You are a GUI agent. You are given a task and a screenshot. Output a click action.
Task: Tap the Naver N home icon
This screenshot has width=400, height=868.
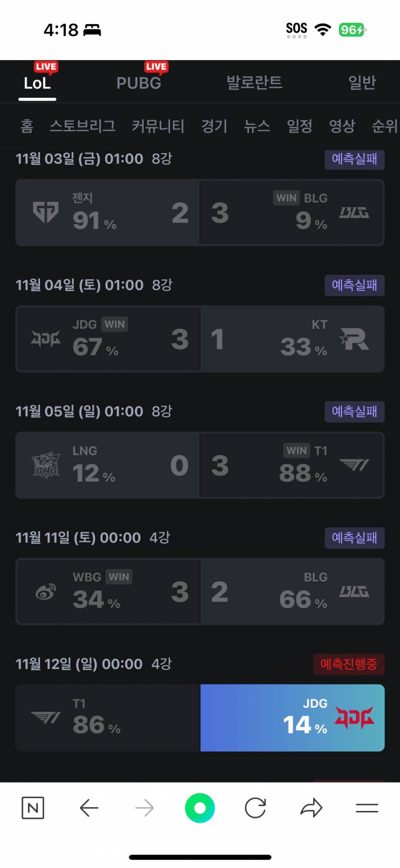pos(33,807)
